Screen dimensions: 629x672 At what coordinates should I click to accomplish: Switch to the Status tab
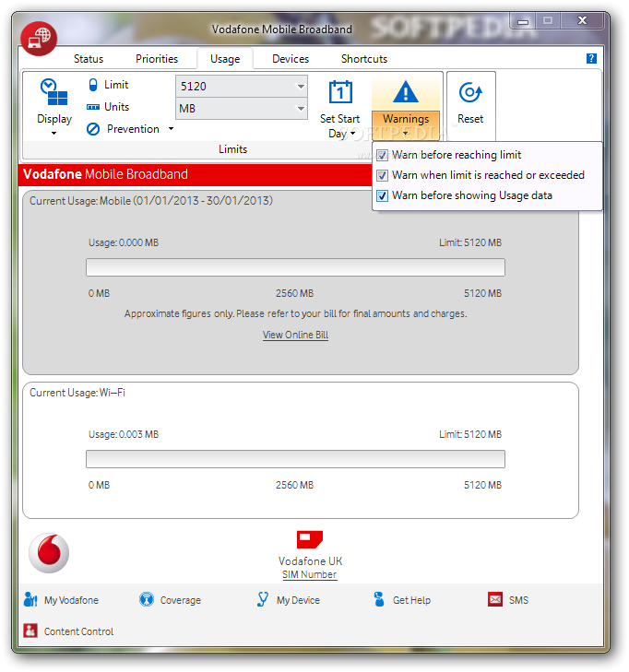tap(89, 59)
